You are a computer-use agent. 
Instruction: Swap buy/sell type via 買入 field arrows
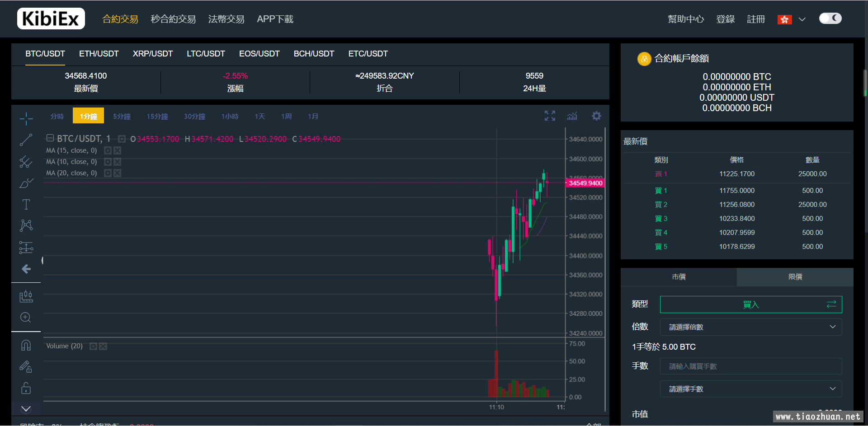831,304
